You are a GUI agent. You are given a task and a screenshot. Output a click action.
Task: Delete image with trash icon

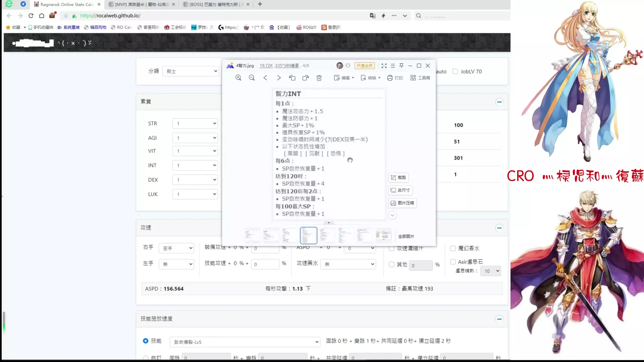pos(319,78)
